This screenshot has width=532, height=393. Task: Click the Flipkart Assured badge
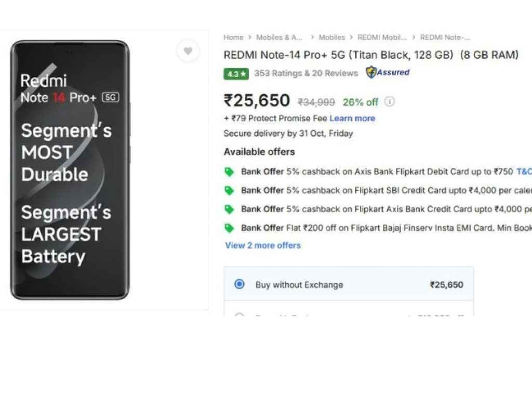pyautogui.click(x=388, y=72)
